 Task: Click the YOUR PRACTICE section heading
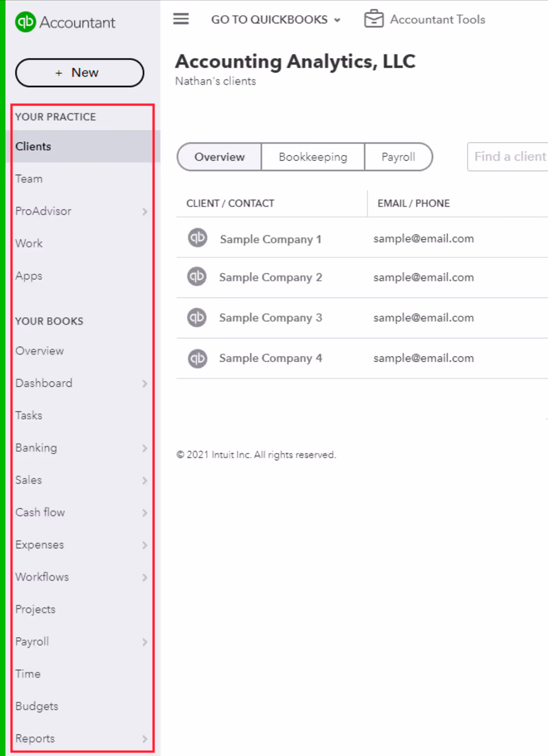coord(55,117)
